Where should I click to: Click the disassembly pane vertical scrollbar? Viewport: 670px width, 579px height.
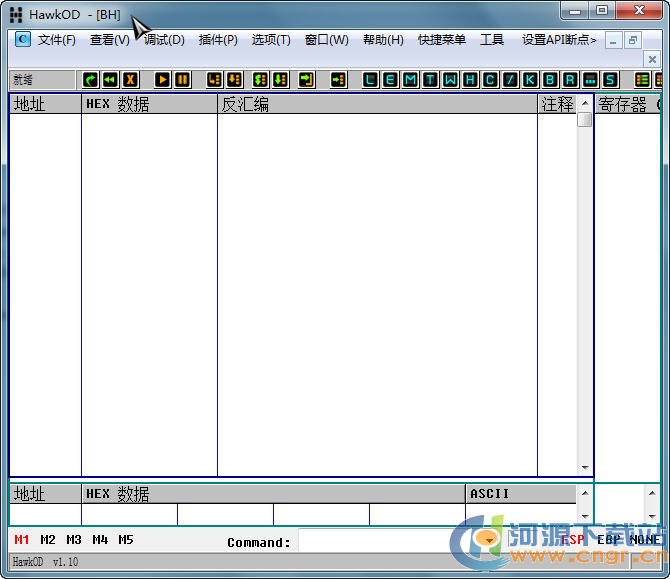[x=584, y=300]
